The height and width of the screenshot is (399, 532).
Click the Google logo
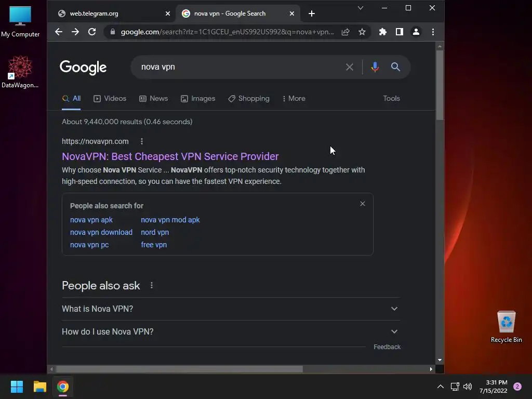click(83, 67)
